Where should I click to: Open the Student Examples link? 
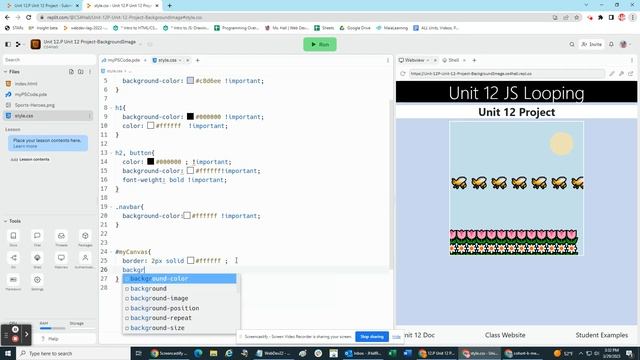pyautogui.click(x=602, y=335)
